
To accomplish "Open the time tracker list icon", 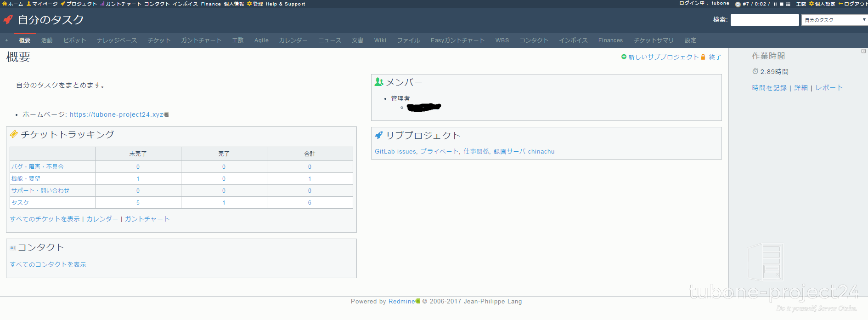I will tap(788, 4).
